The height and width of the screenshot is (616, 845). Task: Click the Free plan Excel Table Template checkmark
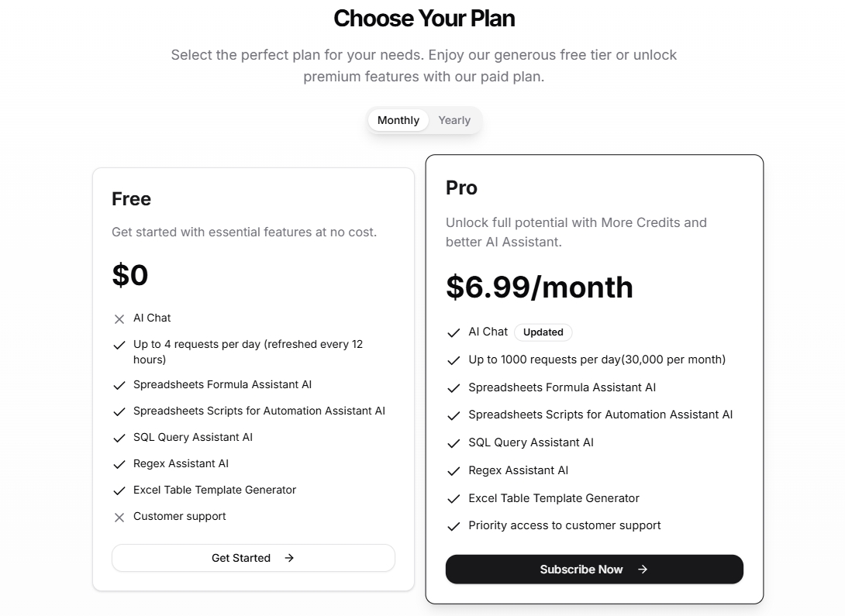(119, 491)
